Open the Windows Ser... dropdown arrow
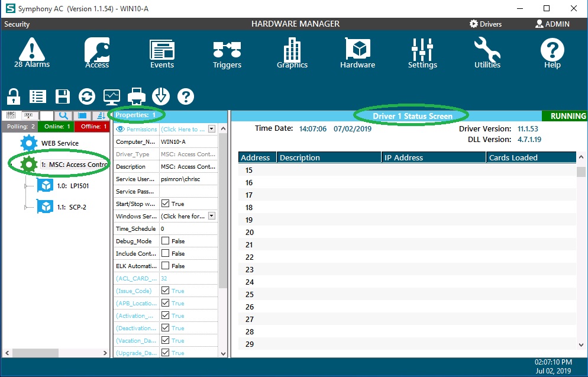This screenshot has width=588, height=377. pos(212,216)
